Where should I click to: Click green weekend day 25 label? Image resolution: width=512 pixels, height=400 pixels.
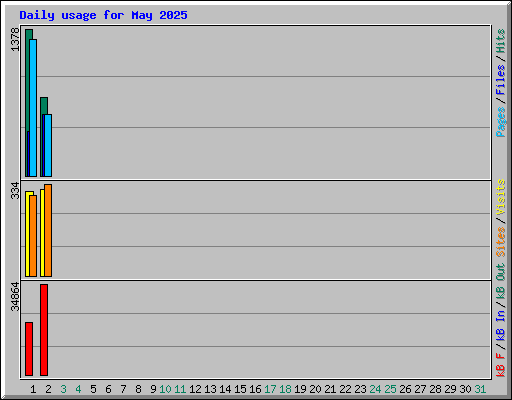coord(390,389)
